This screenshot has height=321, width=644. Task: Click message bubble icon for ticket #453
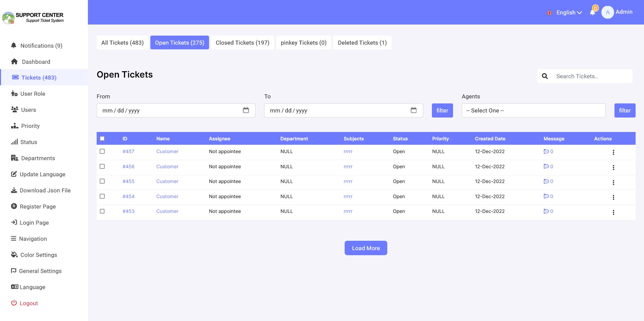[546, 211]
